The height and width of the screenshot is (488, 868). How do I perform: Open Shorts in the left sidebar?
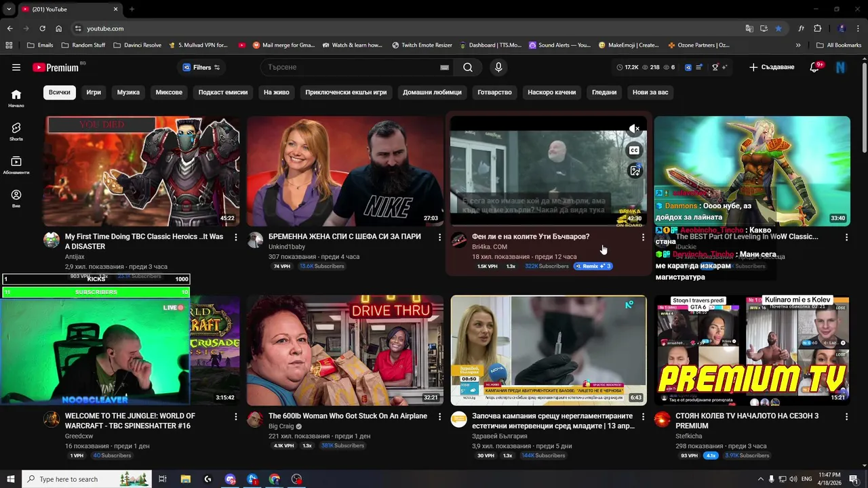coord(16,131)
